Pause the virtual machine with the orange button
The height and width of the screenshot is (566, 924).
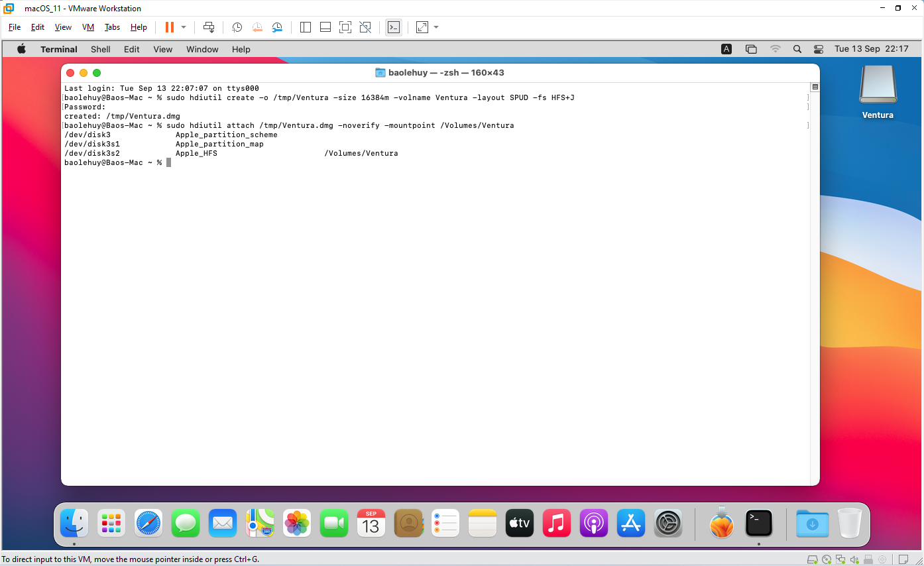point(169,27)
